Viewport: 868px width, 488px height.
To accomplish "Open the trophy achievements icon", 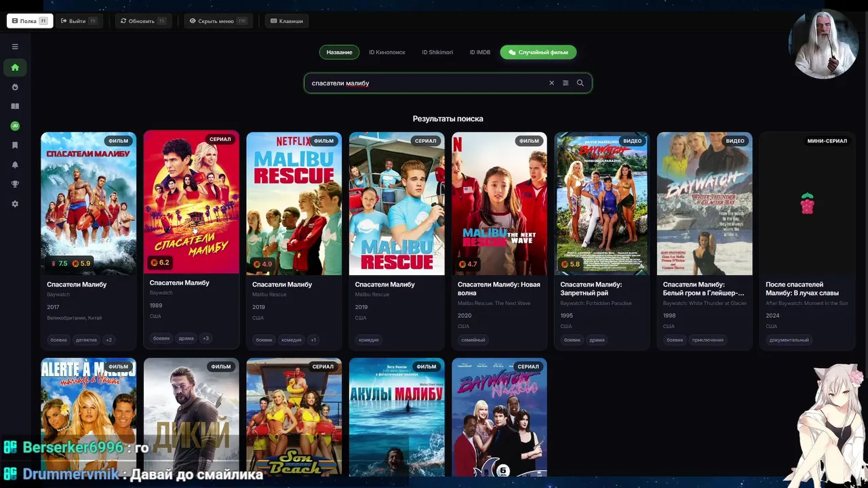I will pyautogui.click(x=15, y=184).
